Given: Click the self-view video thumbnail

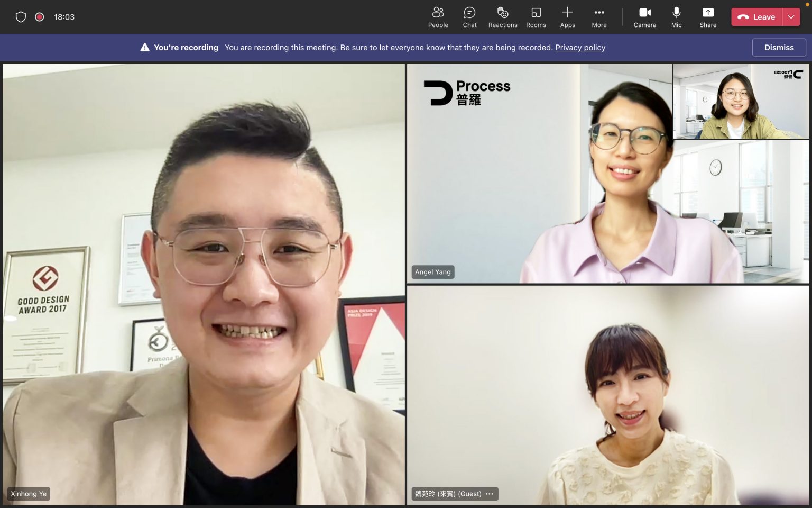Looking at the screenshot, I should [x=741, y=102].
